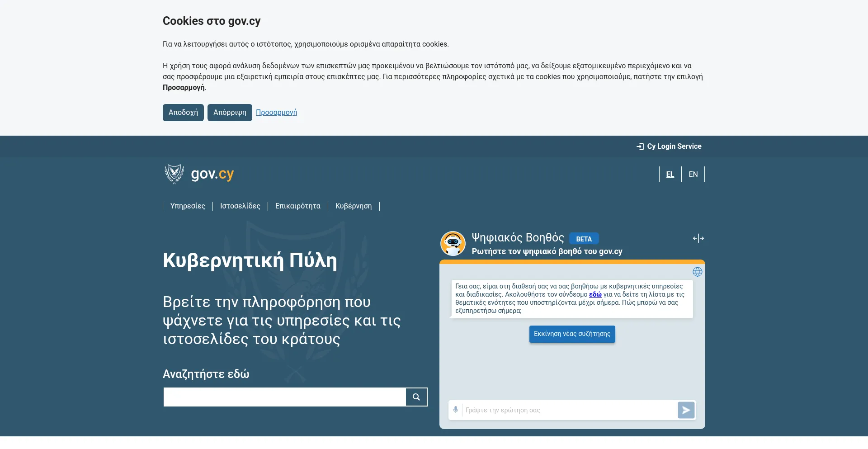This screenshot has height=449, width=868.
Task: Switch language to EN
Action: [x=693, y=175]
